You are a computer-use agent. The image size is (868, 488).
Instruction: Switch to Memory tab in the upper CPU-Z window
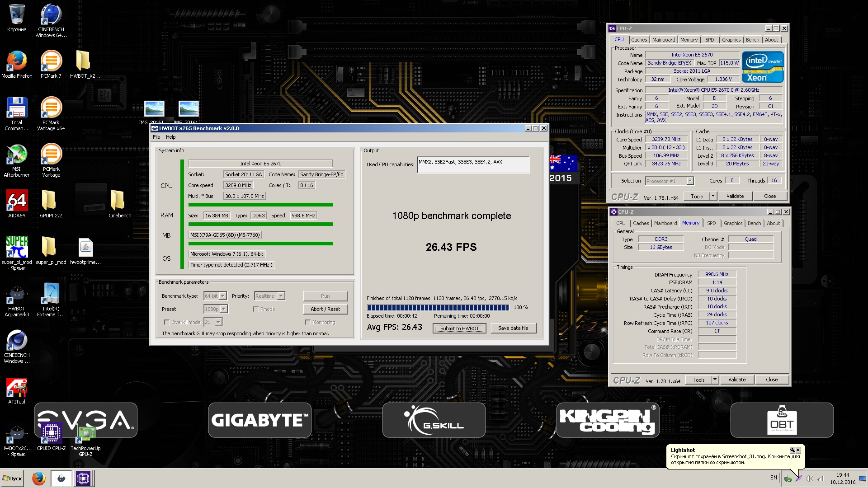(x=689, y=40)
